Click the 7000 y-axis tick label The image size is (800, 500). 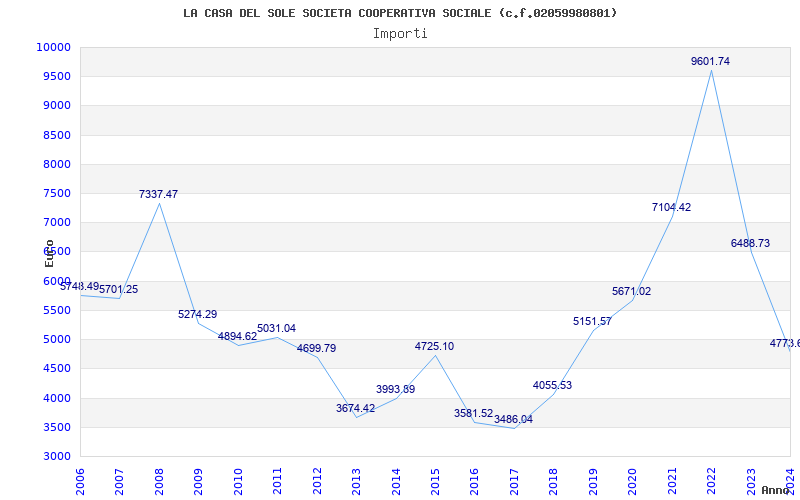point(56,222)
